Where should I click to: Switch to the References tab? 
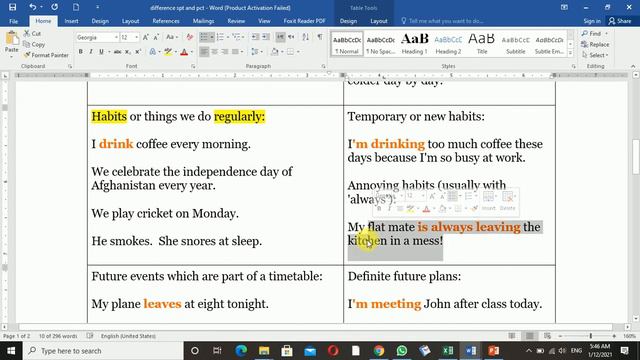pos(166,21)
